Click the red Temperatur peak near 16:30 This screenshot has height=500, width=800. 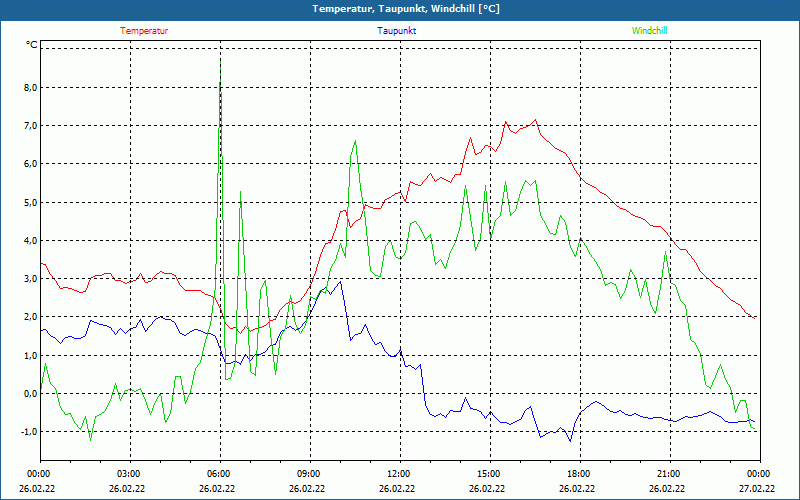click(x=535, y=120)
